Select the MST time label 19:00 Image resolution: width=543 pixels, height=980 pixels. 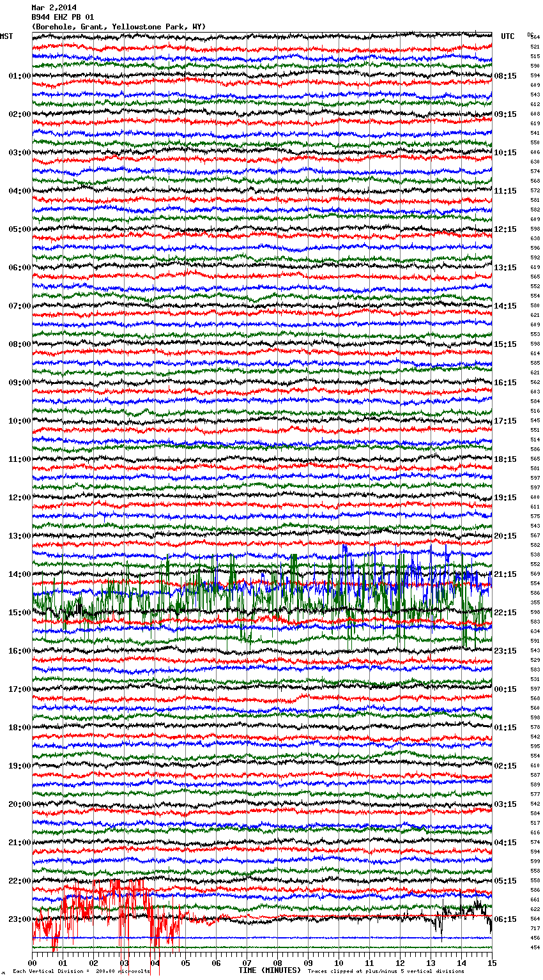[20, 766]
